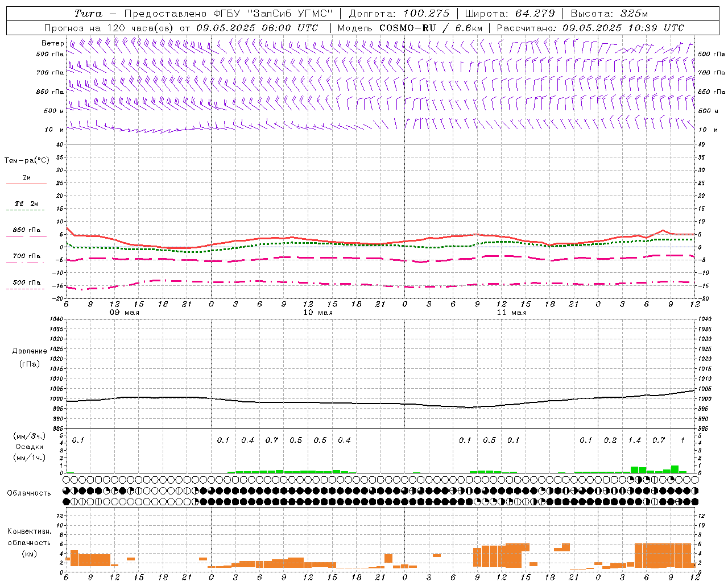Click the red "2м" temperature legend line
This screenshot has width=728, height=582.
point(26,184)
